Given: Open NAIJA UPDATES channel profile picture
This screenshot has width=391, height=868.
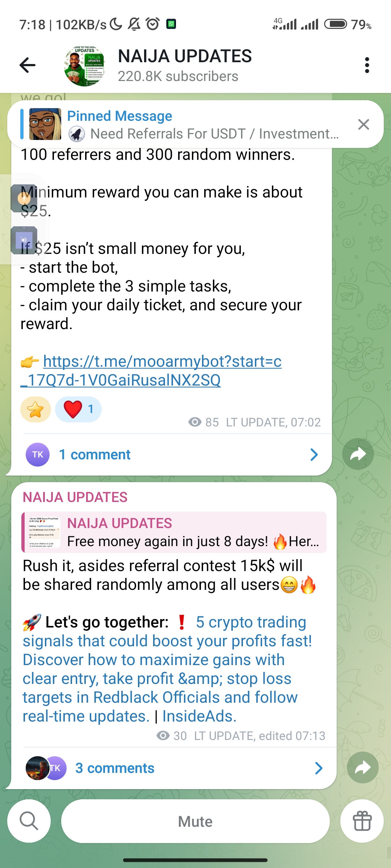Looking at the screenshot, I should 84,66.
